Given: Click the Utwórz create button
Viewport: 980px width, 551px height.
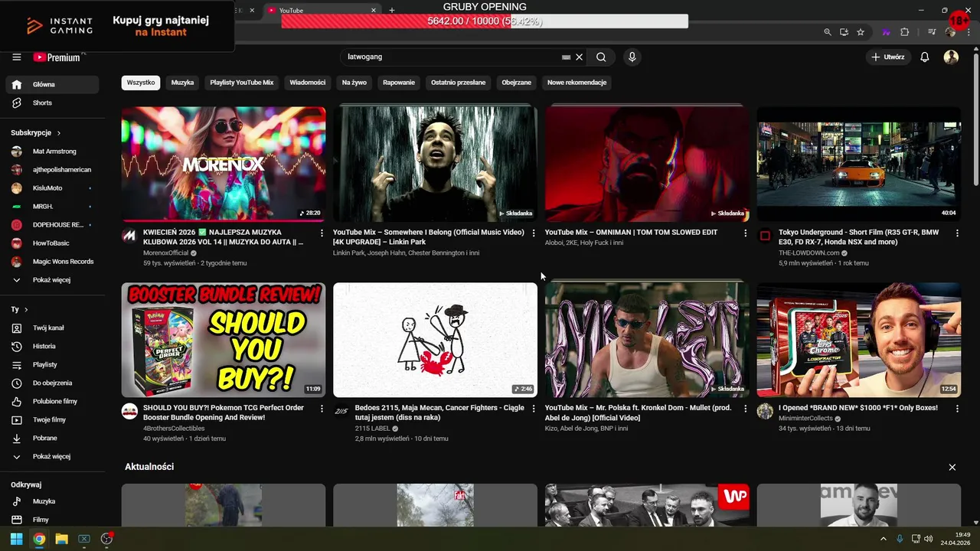Looking at the screenshot, I should (887, 57).
